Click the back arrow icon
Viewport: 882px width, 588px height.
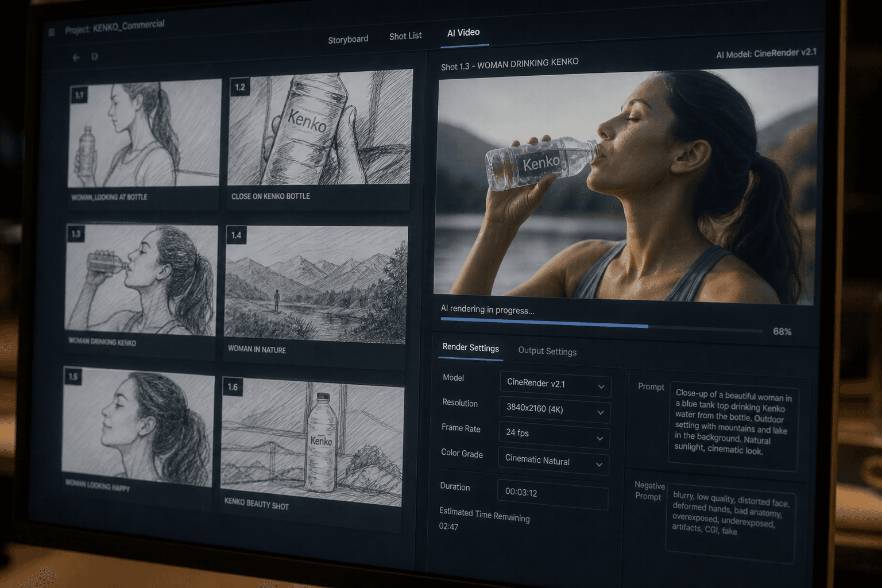pos(76,57)
